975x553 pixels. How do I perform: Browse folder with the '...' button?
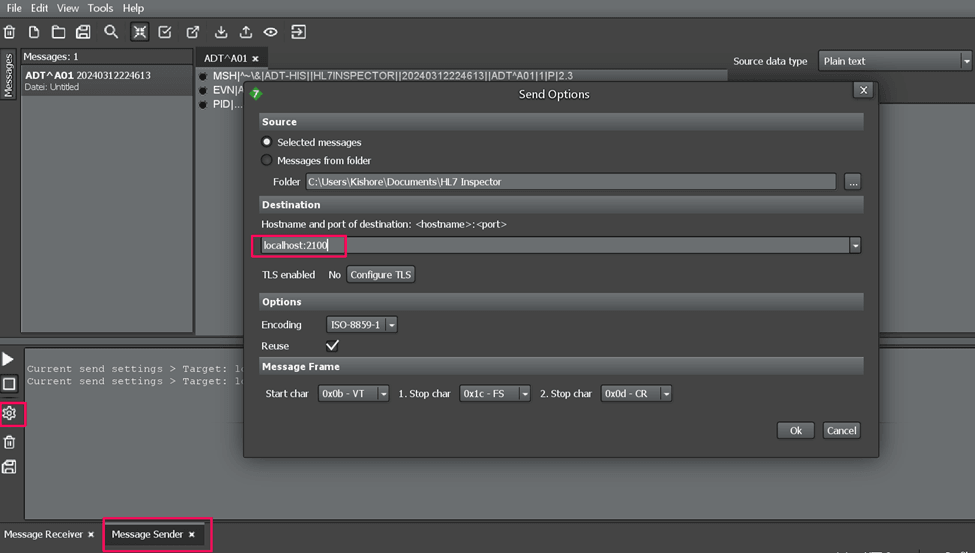tap(853, 182)
